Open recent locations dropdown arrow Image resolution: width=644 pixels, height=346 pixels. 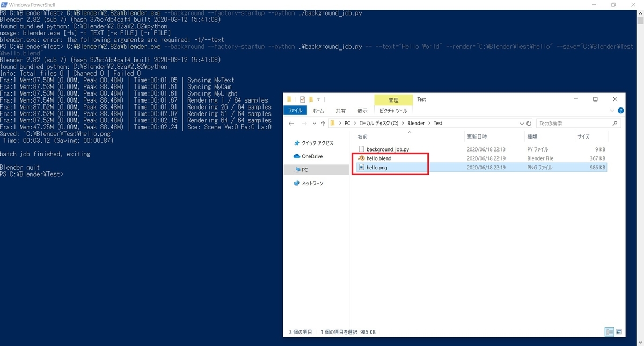pyautogui.click(x=313, y=123)
